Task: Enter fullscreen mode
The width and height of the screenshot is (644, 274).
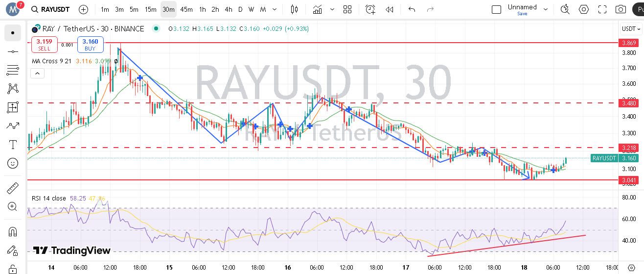Action: point(602,9)
